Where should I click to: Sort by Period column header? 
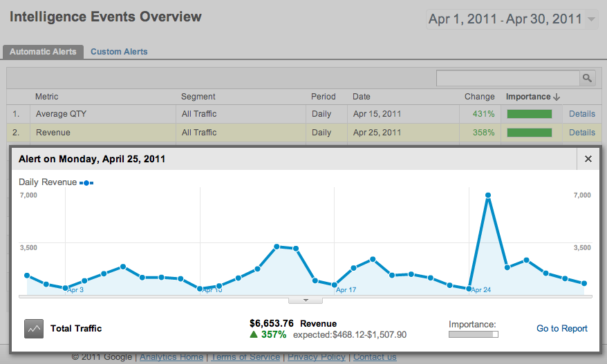point(324,97)
